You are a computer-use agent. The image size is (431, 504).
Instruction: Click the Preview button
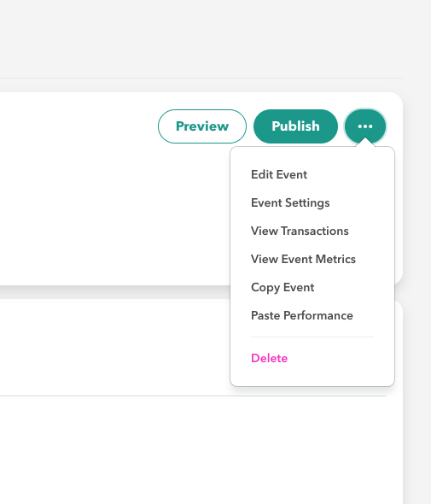coord(202,126)
